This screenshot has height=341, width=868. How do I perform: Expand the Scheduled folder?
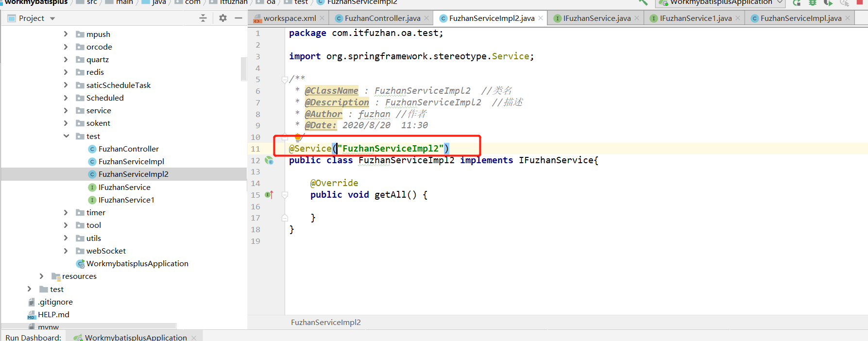coord(66,98)
